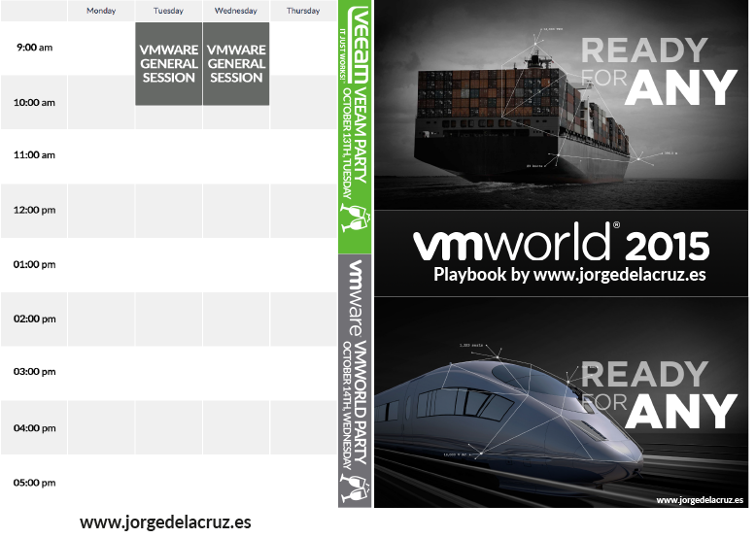This screenshot has width=756, height=538.
Task: Select the 10:00 am time label
Action: (x=34, y=102)
